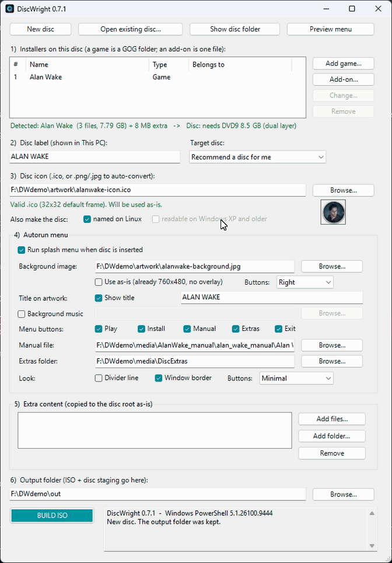Click the BUILD ISO button
Image resolution: width=392 pixels, height=563 pixels.
(52, 516)
